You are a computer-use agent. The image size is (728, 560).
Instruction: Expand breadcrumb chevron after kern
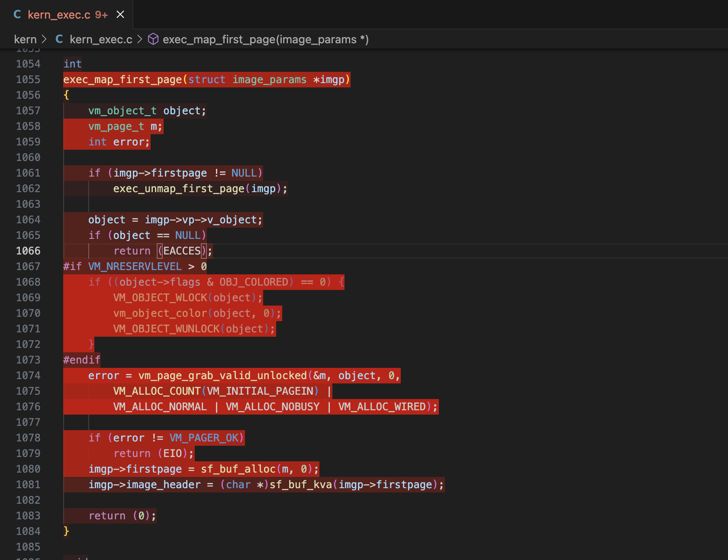point(44,39)
